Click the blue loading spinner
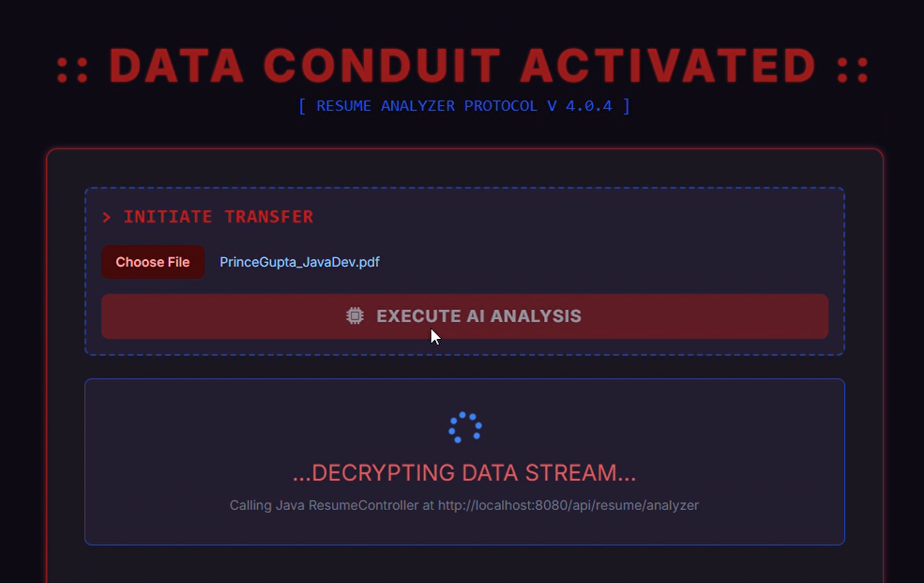The image size is (924, 583). (465, 428)
